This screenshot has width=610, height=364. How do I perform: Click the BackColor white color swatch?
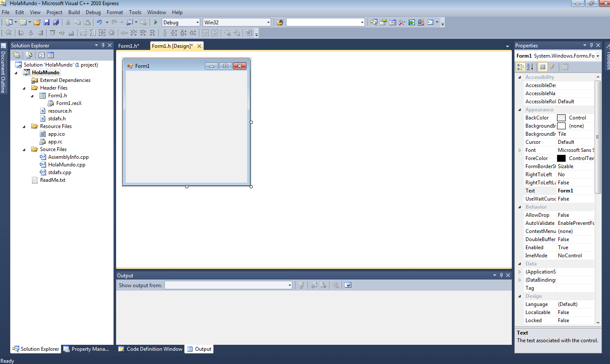pyautogui.click(x=561, y=118)
